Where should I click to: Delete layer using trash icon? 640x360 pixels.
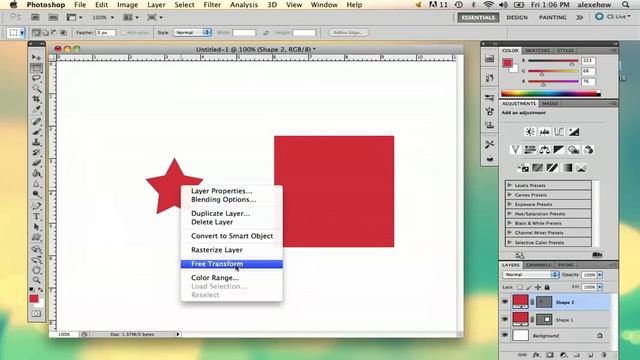point(604,355)
